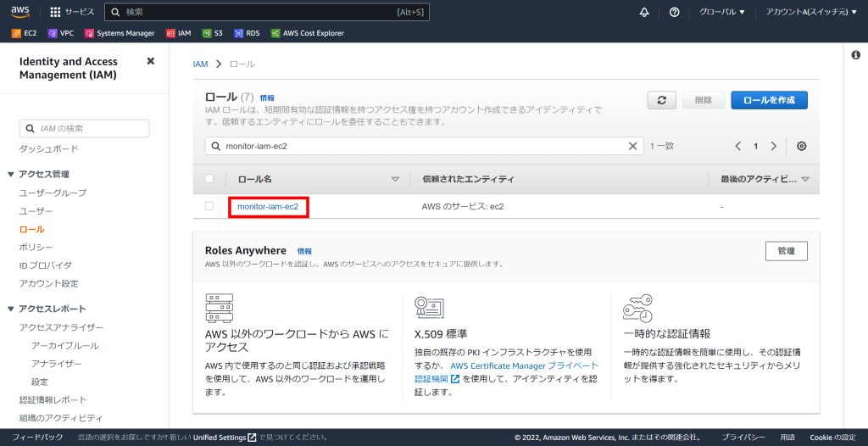Open 設定 under access analyzer
The height and width of the screenshot is (446, 868).
[x=40, y=382]
